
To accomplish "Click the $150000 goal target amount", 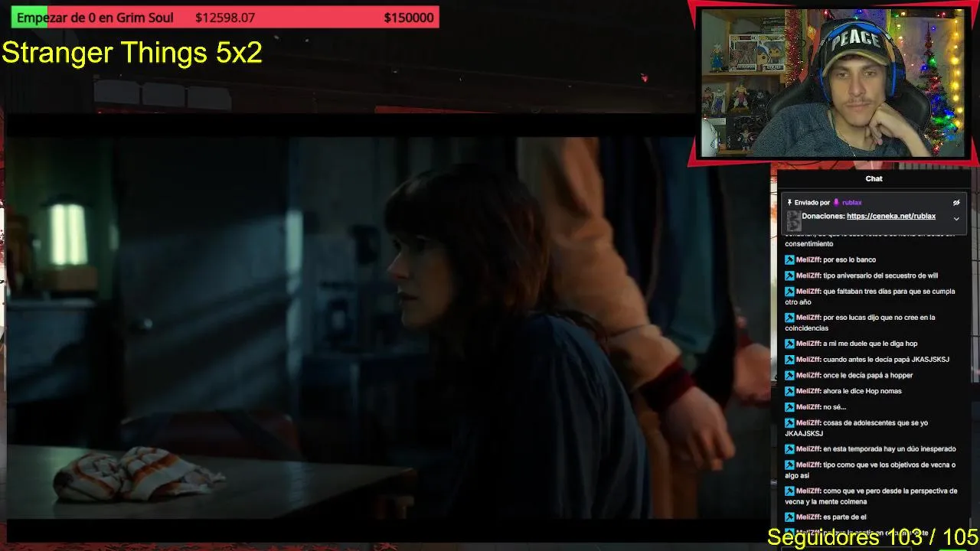I will click(x=409, y=18).
